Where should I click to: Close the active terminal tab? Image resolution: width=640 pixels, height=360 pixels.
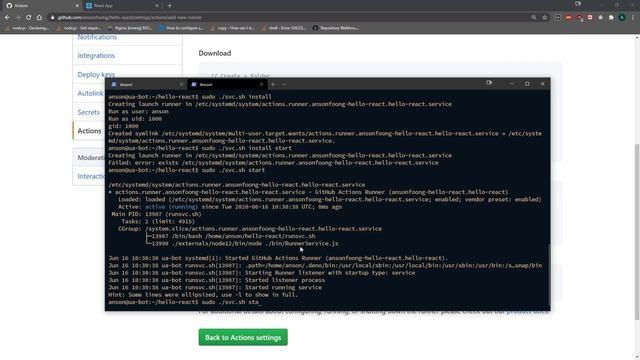click(262, 84)
